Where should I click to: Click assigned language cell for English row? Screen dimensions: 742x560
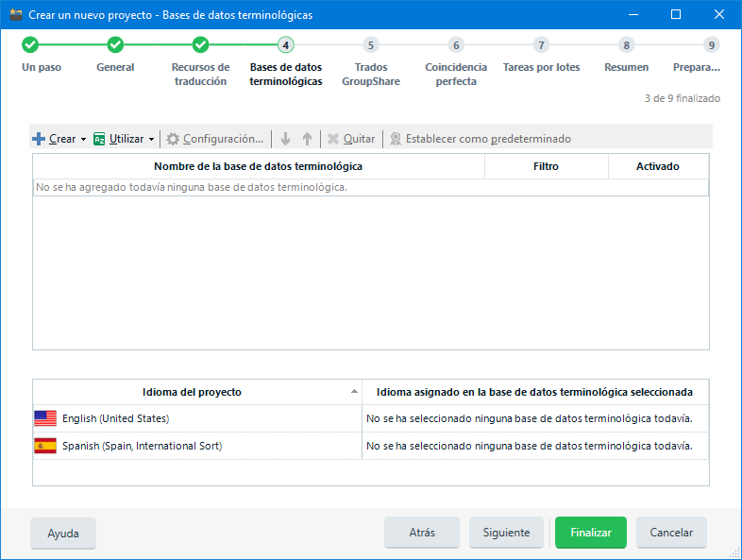click(x=535, y=418)
